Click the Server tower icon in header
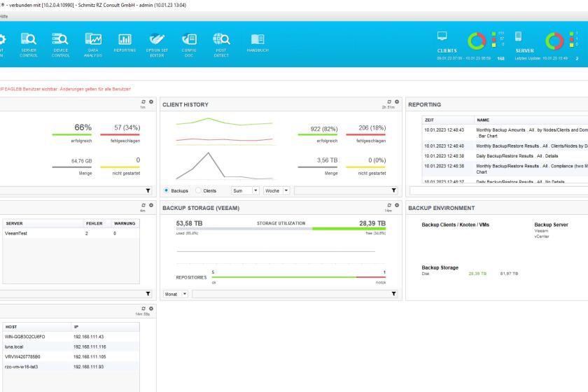588x392 pixels. pos(518,36)
